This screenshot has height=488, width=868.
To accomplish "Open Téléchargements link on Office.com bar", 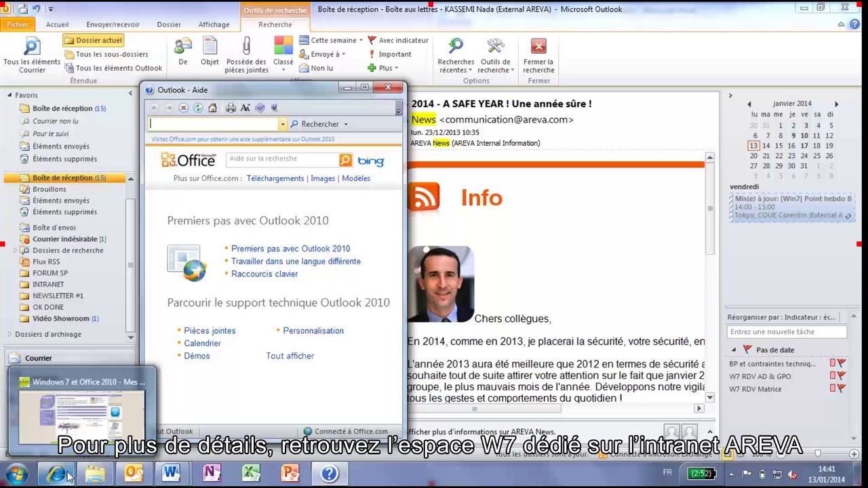I will (275, 178).
